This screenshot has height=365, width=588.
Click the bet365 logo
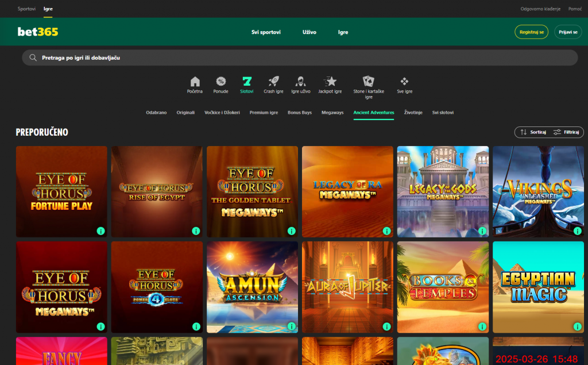point(38,32)
